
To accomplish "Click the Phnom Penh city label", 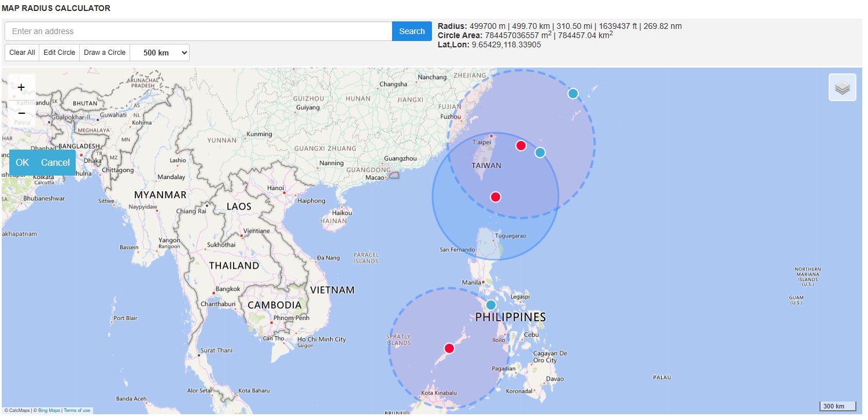I will pyautogui.click(x=292, y=318).
